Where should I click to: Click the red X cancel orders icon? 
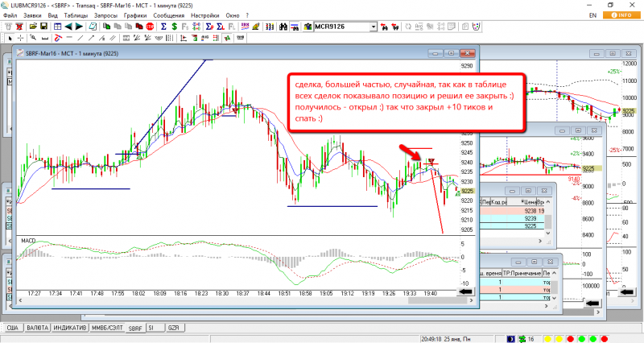tap(19, 27)
